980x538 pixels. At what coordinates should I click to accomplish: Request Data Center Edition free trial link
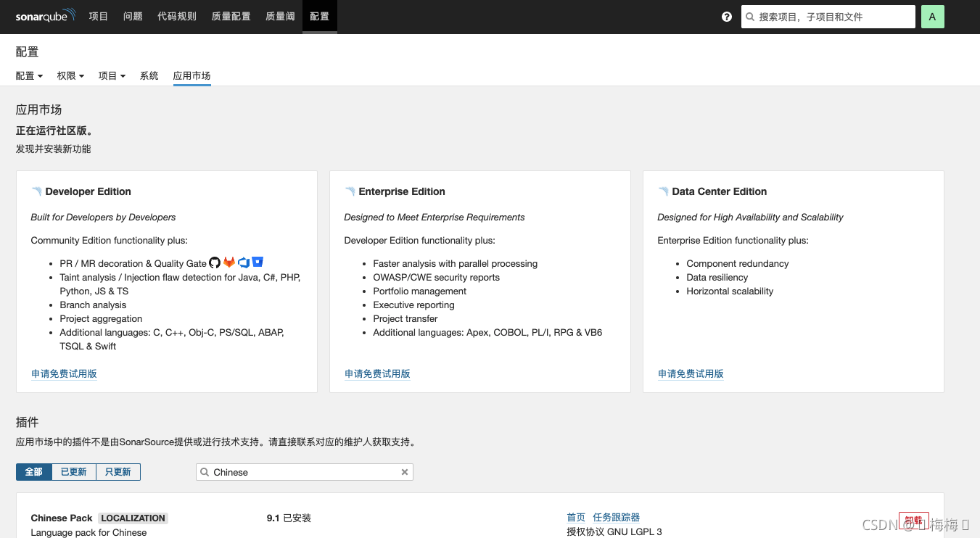[x=691, y=373]
